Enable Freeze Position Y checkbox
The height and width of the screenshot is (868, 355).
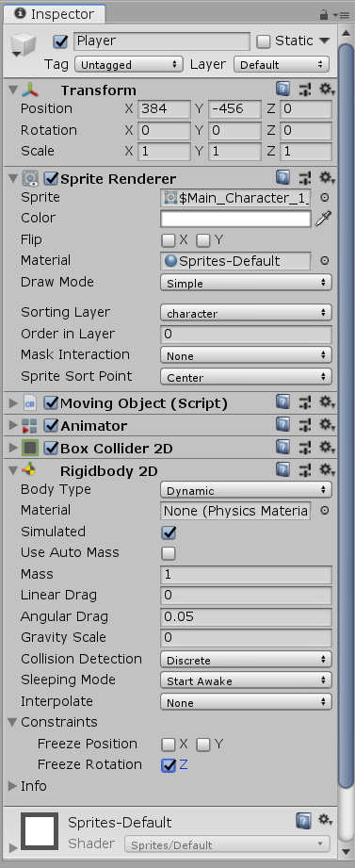click(203, 745)
